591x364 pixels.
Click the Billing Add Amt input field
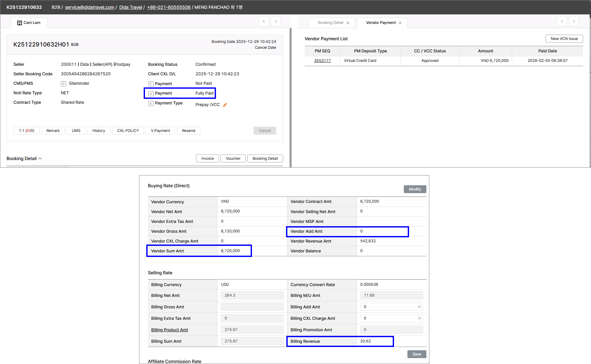tap(388, 307)
